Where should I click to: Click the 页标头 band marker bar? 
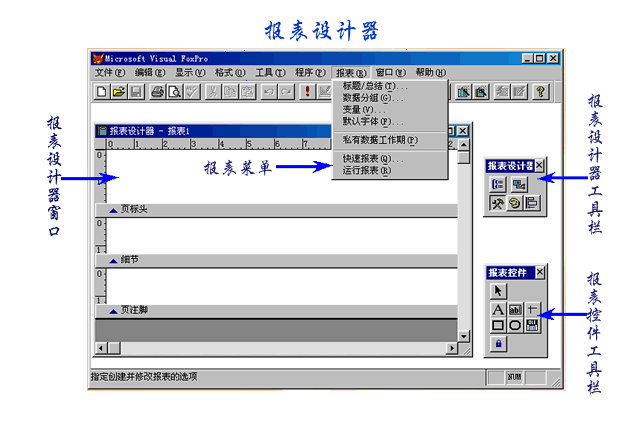277,210
